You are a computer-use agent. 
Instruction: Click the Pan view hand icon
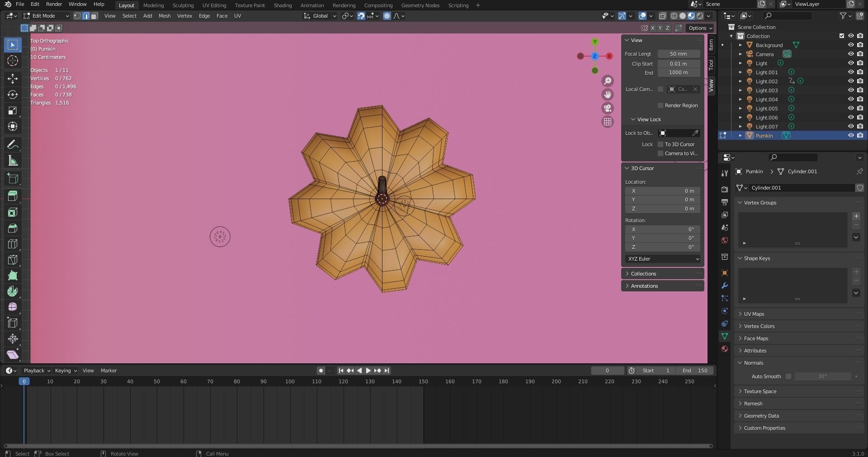(x=608, y=95)
